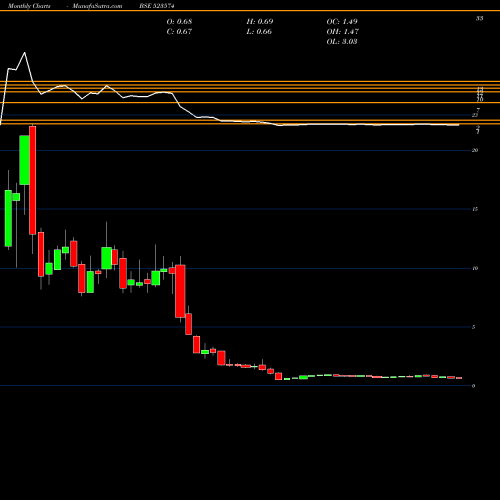The image size is (500, 500).
Task: Select the open value 'O: 0.68'
Action: pos(179,22)
